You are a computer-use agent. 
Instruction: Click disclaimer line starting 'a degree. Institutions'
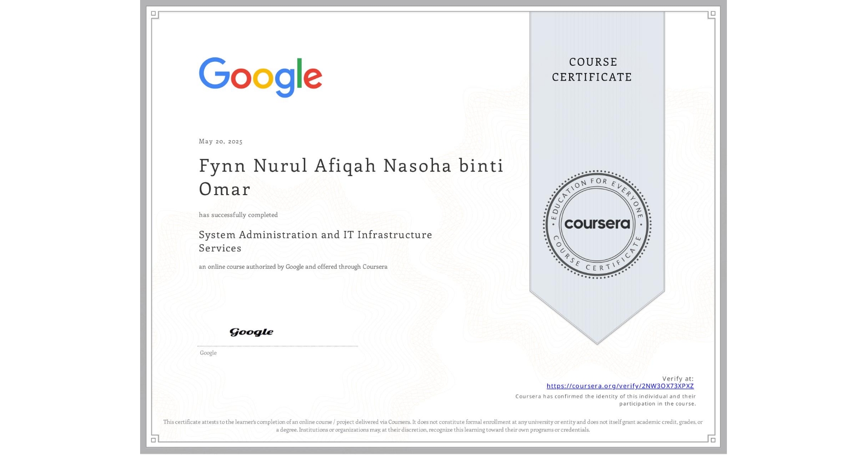coord(433,430)
